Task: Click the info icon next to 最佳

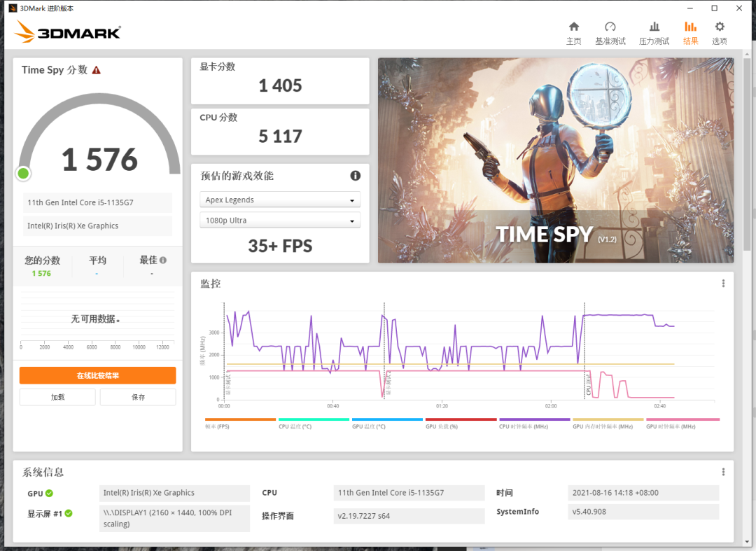Action: [x=163, y=260]
